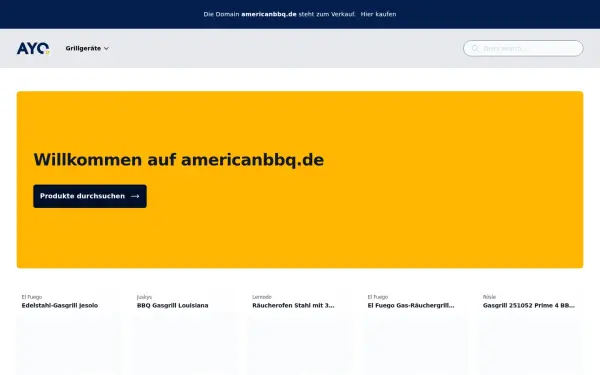Click the Produkte durchsuchen button

[90, 196]
